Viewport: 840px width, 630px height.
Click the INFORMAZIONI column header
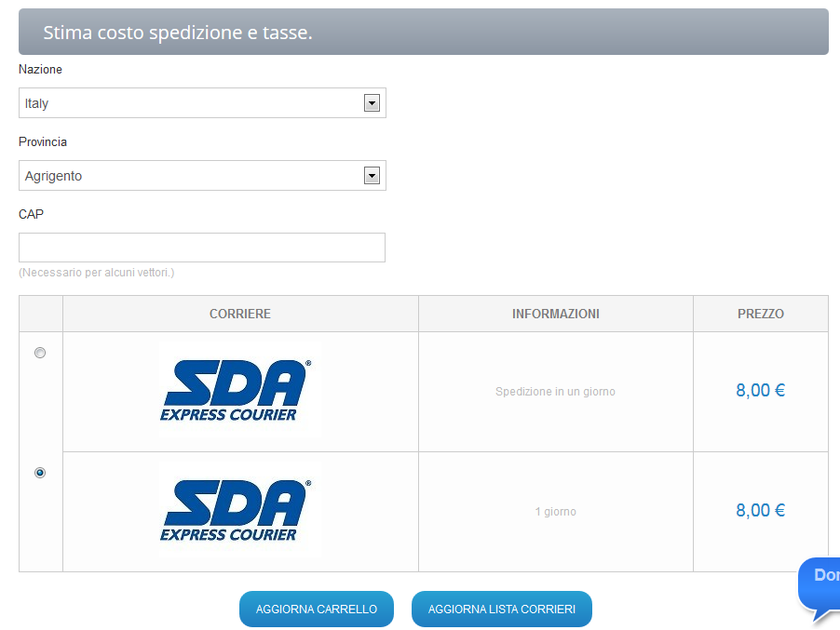[x=556, y=314]
